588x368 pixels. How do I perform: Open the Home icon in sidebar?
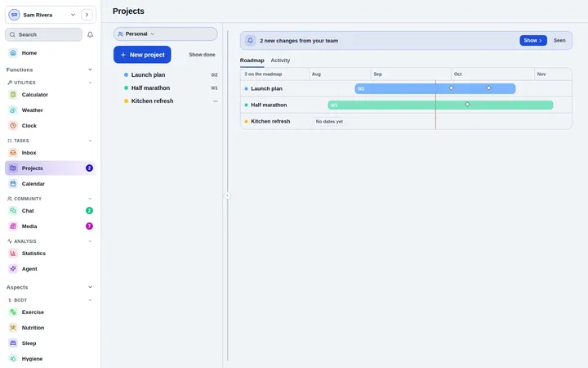tap(13, 53)
